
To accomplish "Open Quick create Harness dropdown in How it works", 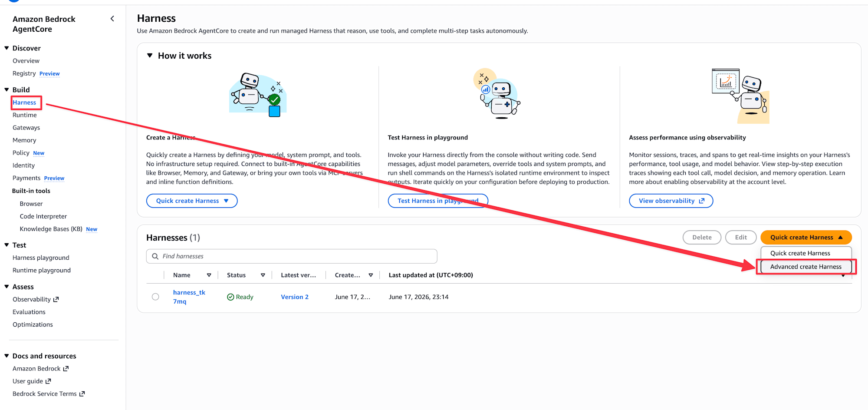I will click(x=192, y=201).
